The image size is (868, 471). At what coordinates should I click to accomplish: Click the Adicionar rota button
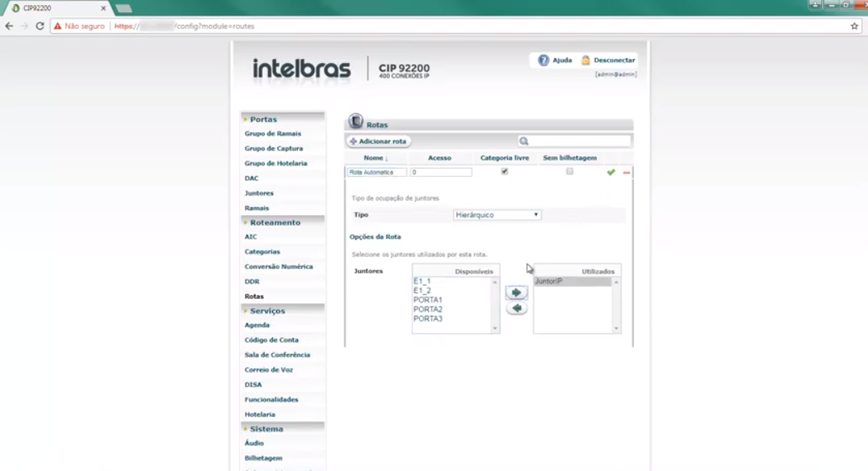pyautogui.click(x=378, y=141)
